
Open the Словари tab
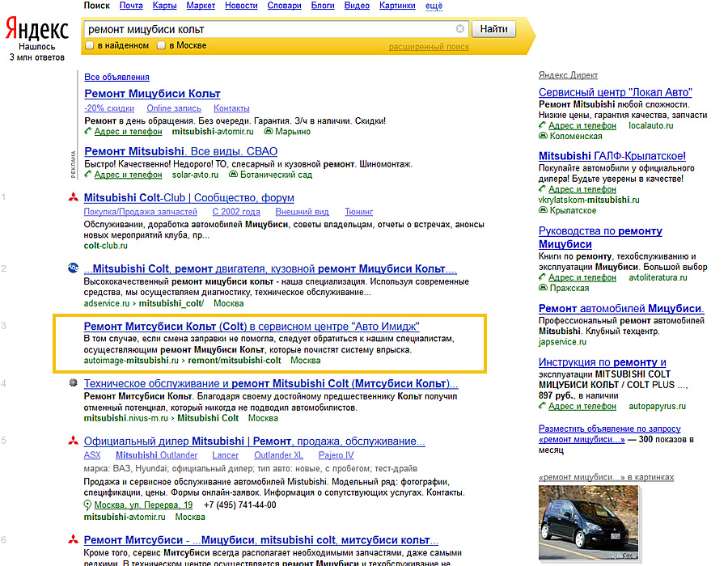[x=284, y=6]
